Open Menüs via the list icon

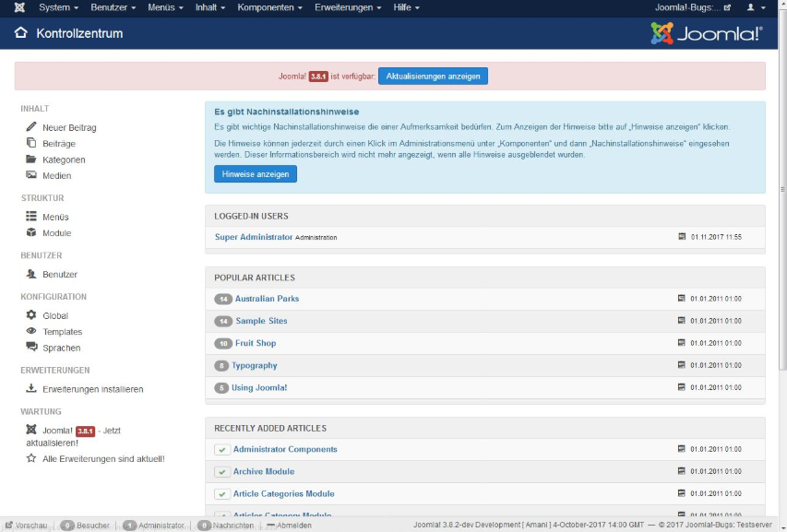coord(30,218)
